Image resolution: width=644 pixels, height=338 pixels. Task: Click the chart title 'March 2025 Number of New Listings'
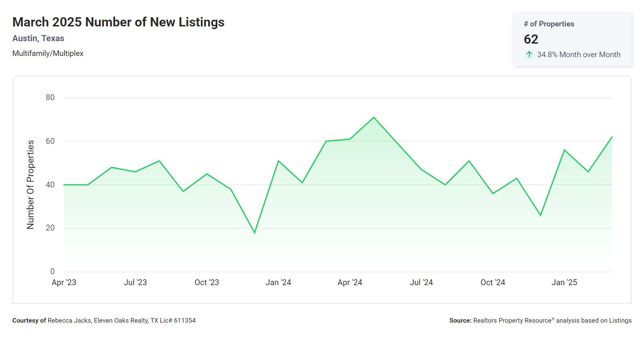(x=118, y=22)
